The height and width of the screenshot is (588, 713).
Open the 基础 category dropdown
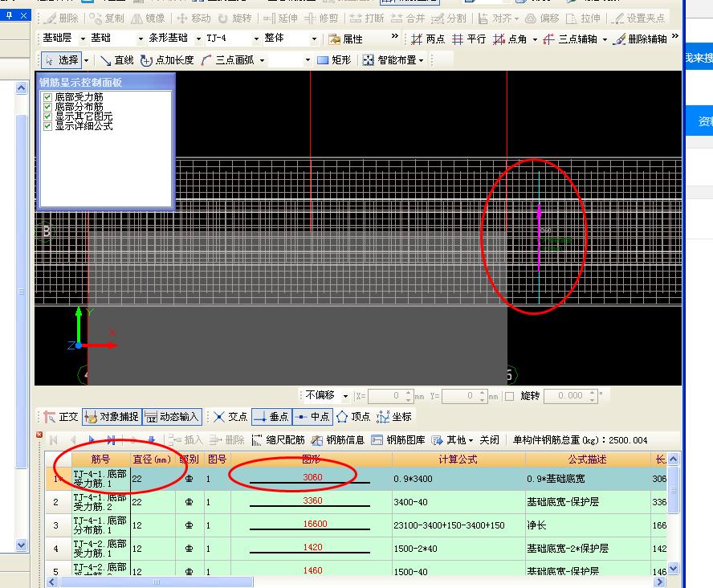pos(141,39)
